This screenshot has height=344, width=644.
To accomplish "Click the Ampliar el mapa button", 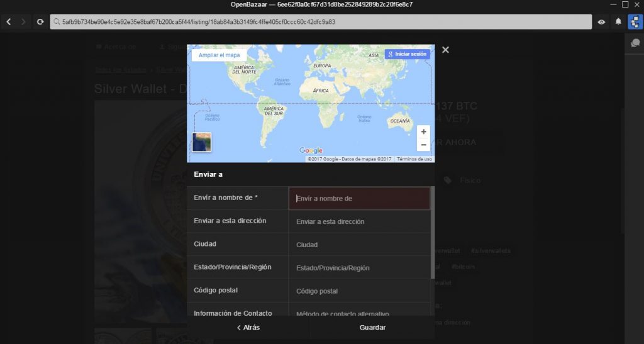I will point(219,55).
